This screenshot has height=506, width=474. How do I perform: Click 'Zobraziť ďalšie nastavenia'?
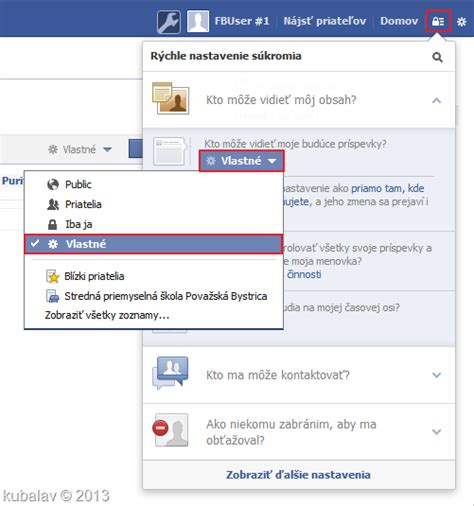coord(298,475)
